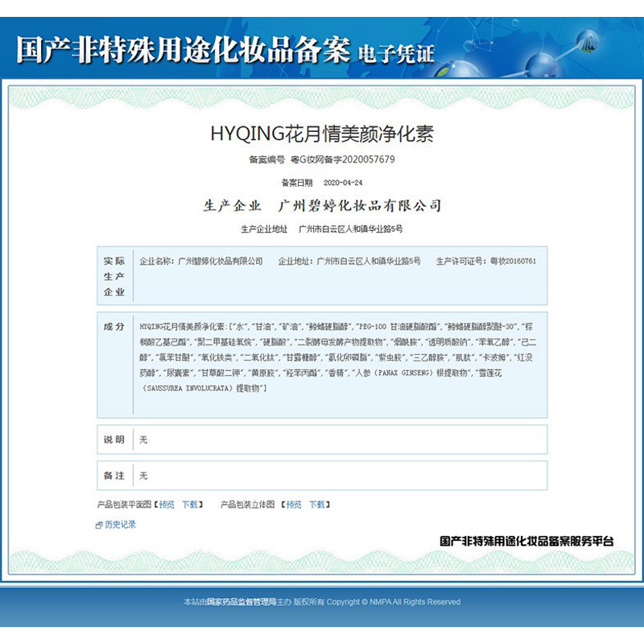Viewport: 644px width, 644px height.
Task: Click 生产企业地址 广州市白云区人和镇华业路5号 line
Action: (321, 229)
